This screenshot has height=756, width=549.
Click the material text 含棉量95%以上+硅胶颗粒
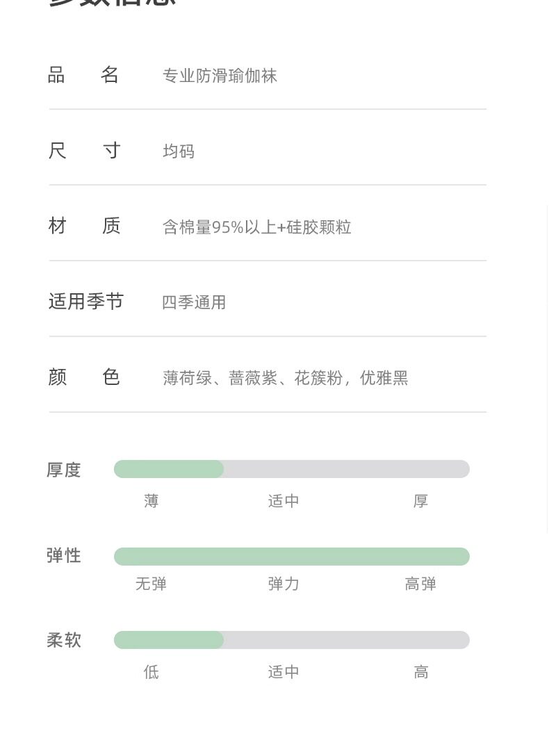(257, 227)
